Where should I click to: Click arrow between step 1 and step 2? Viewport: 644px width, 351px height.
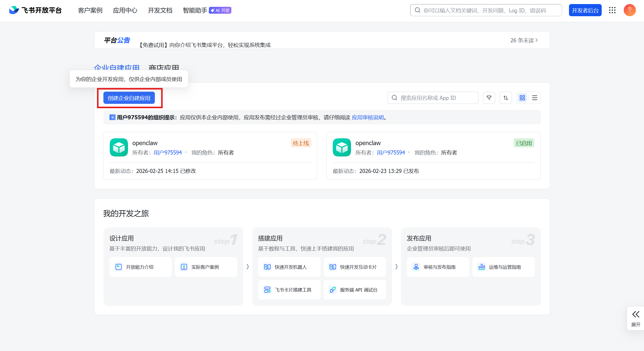tap(248, 267)
